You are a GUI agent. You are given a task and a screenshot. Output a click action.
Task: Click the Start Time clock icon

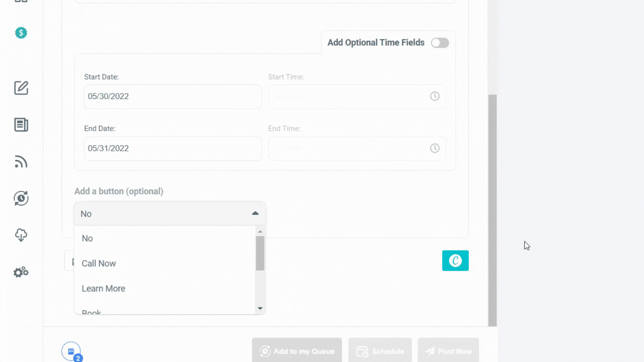[434, 96]
